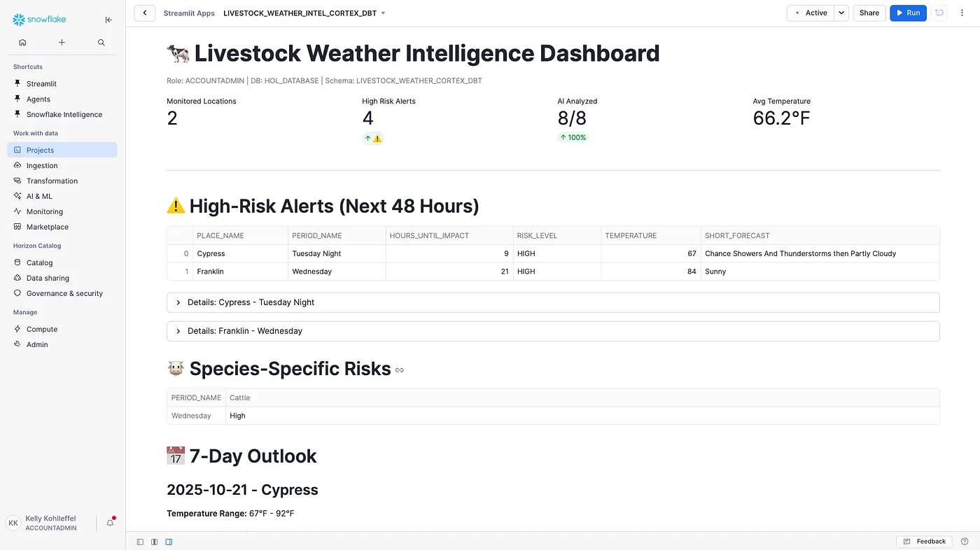980x550 pixels.
Task: Click the KK user avatar
Action: 13,523
